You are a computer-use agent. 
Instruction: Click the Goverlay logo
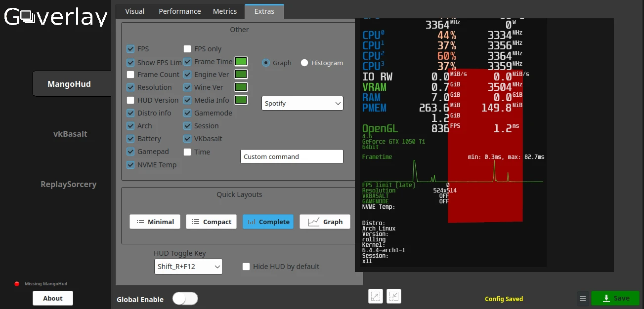pyautogui.click(x=56, y=17)
